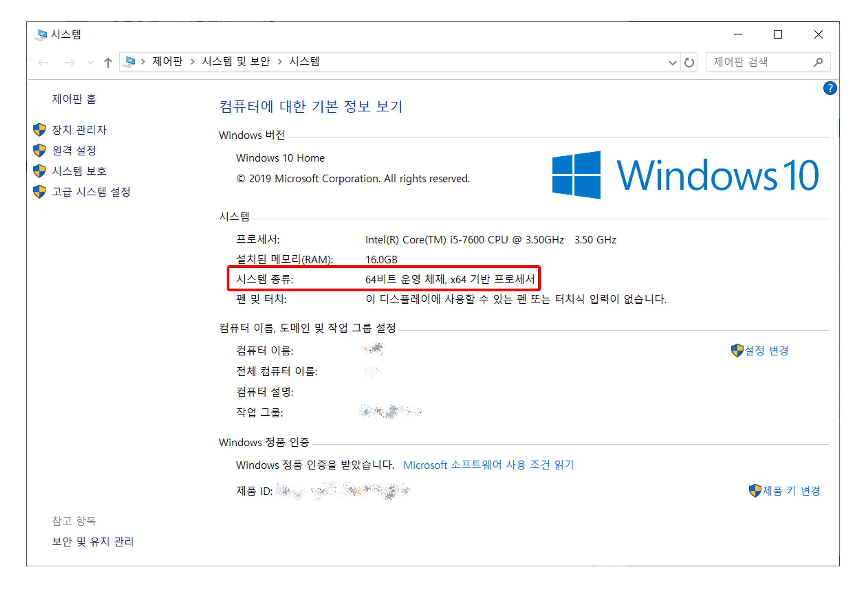Screen dimensions: 868x593
Task: Click the Windows 10 logo
Action: 685,175
